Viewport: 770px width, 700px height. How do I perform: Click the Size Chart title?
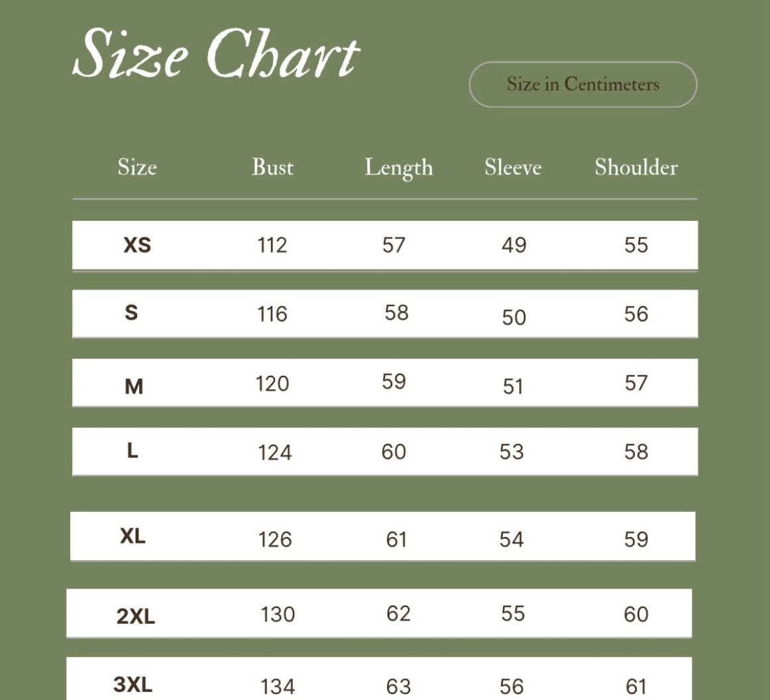tap(216, 54)
